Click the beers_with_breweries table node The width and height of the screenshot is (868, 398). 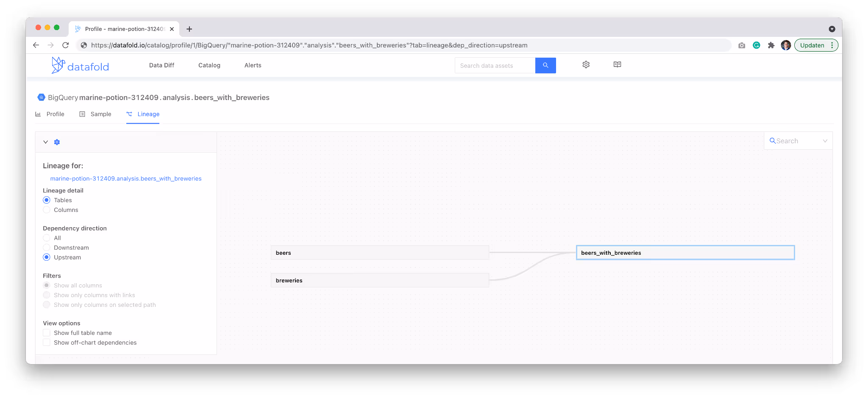(685, 253)
